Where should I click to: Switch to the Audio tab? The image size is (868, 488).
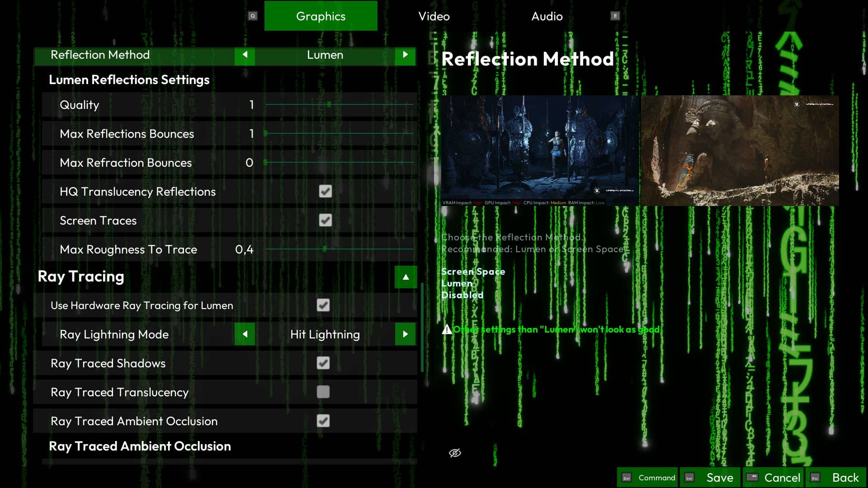(547, 16)
